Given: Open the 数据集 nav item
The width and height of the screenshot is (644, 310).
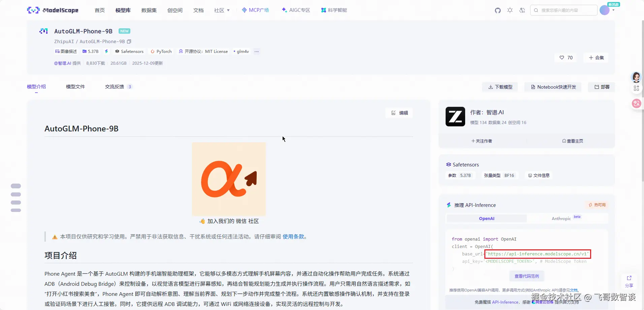Looking at the screenshot, I should (149, 10).
